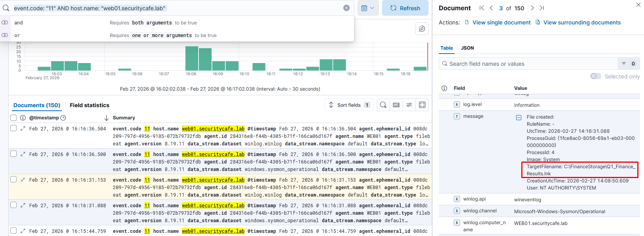This screenshot has width=644, height=236.
Task: Click the Refresh button
Action: point(405,8)
